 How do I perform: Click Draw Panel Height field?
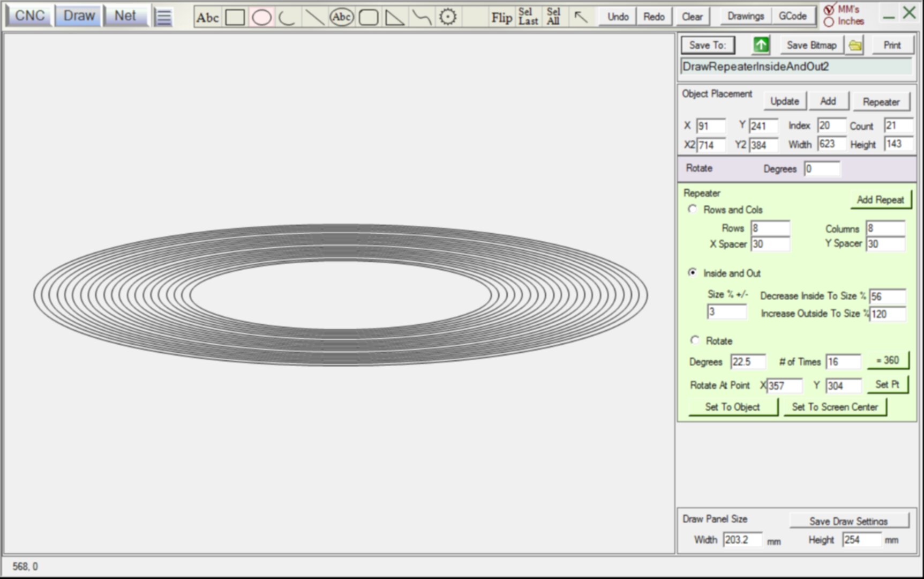click(x=861, y=539)
